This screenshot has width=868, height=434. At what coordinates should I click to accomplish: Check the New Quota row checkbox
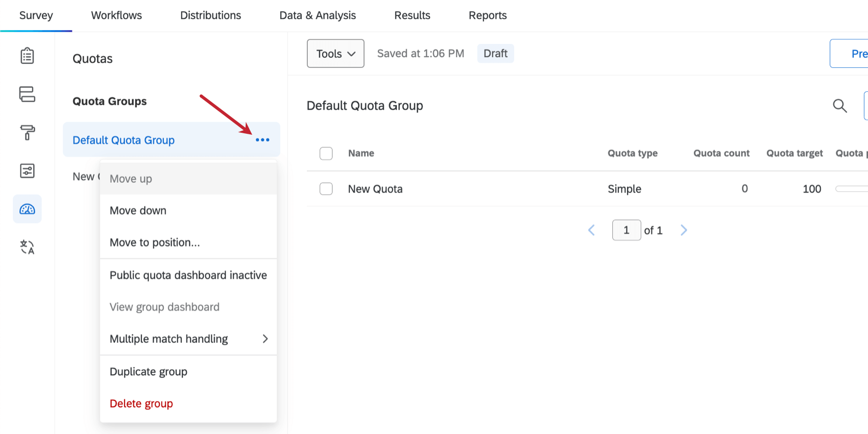pos(326,189)
